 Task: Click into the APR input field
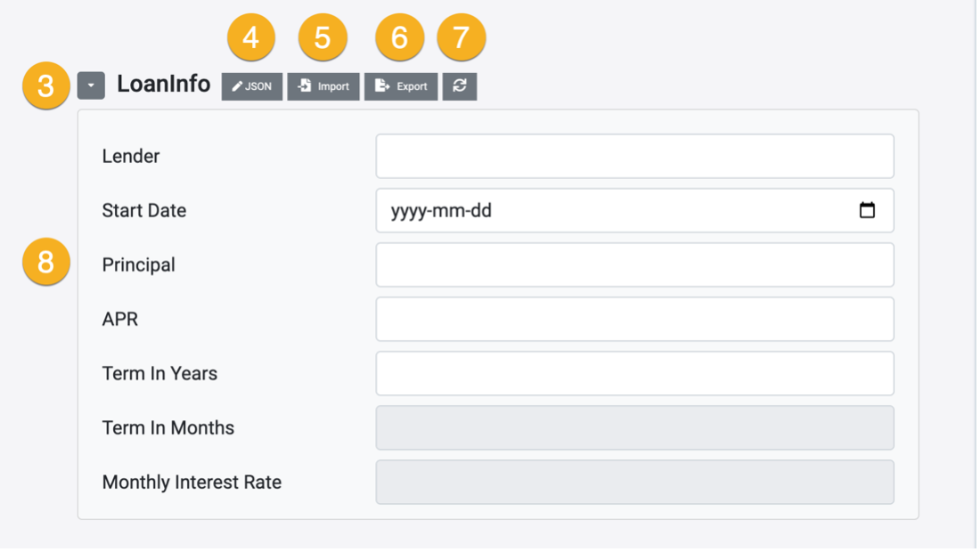(x=634, y=320)
